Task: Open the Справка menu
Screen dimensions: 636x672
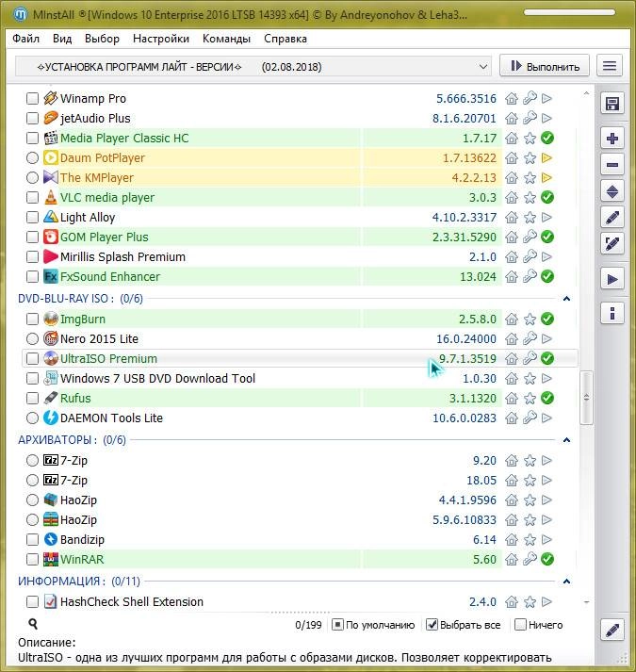Action: [285, 39]
